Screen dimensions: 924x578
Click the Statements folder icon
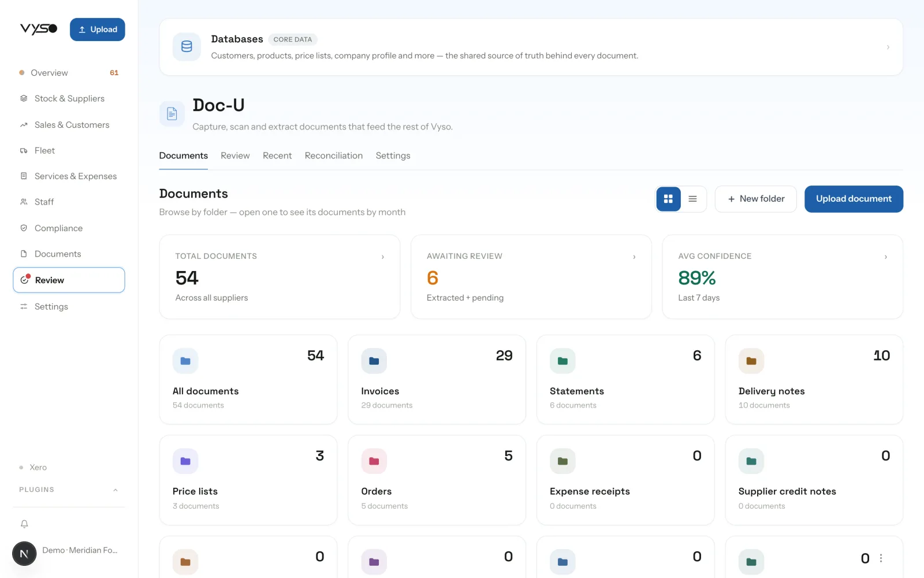[x=562, y=361]
